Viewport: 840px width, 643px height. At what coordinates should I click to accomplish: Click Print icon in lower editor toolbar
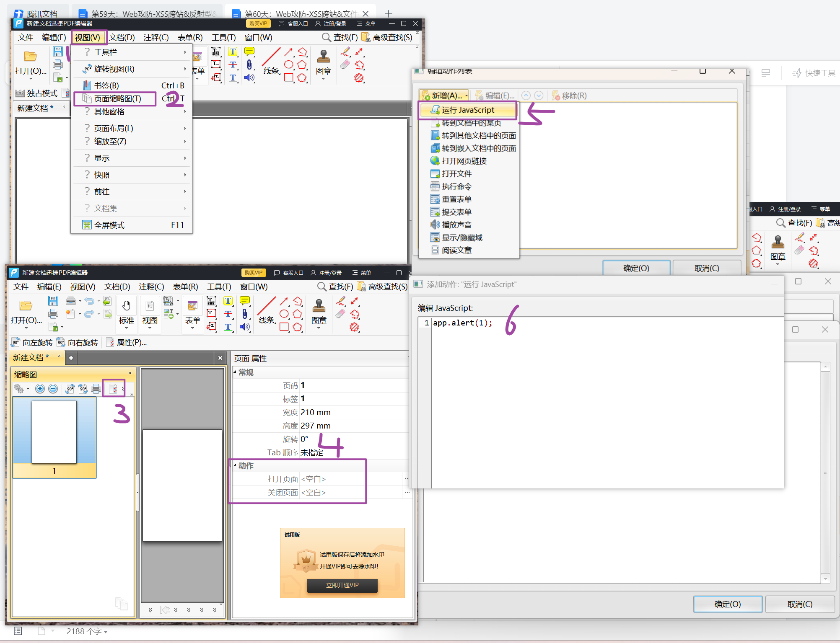[x=53, y=314]
